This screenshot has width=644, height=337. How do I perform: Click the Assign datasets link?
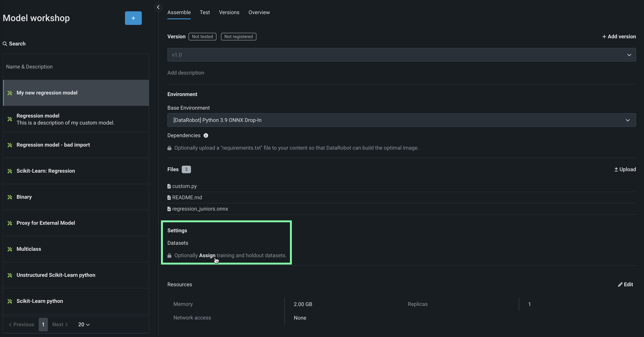pos(207,255)
